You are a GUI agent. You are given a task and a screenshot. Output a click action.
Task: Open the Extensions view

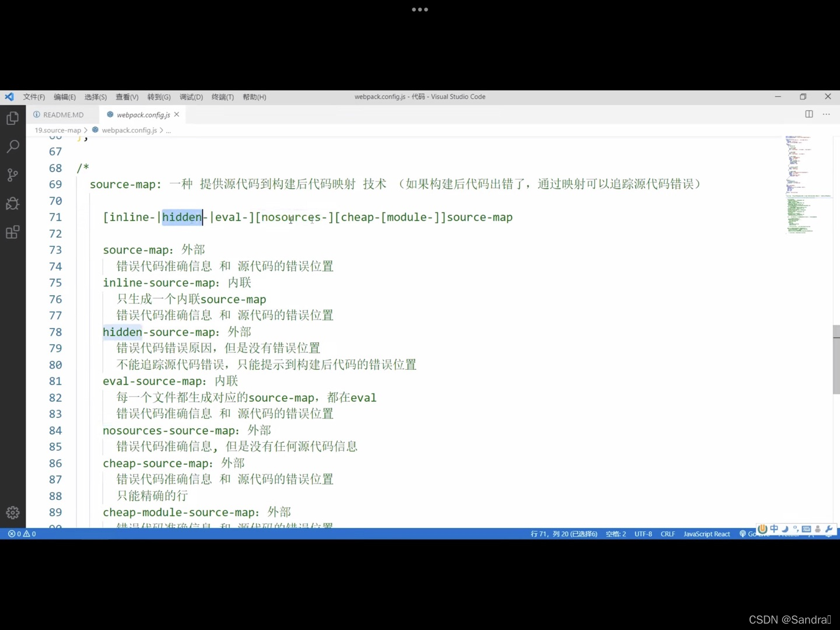pyautogui.click(x=12, y=232)
